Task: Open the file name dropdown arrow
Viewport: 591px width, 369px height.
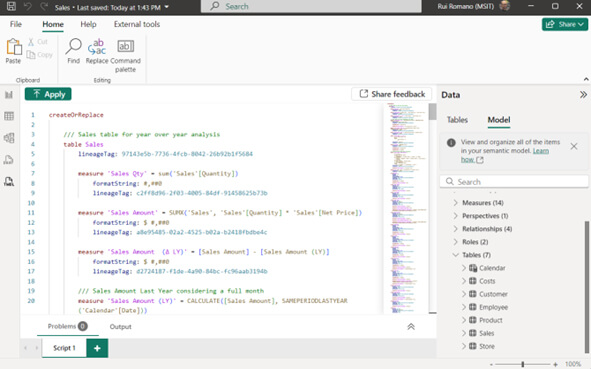Action: tap(167, 7)
